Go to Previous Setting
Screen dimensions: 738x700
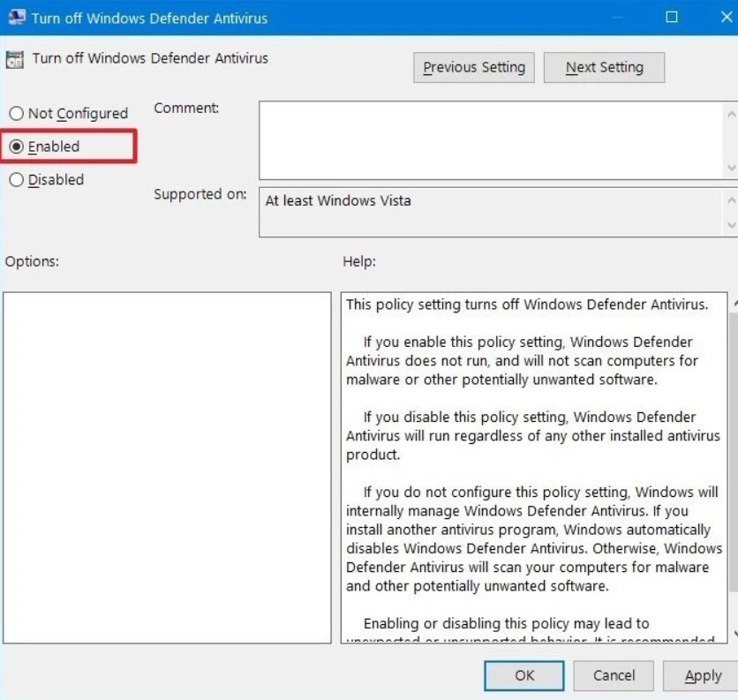(x=473, y=67)
